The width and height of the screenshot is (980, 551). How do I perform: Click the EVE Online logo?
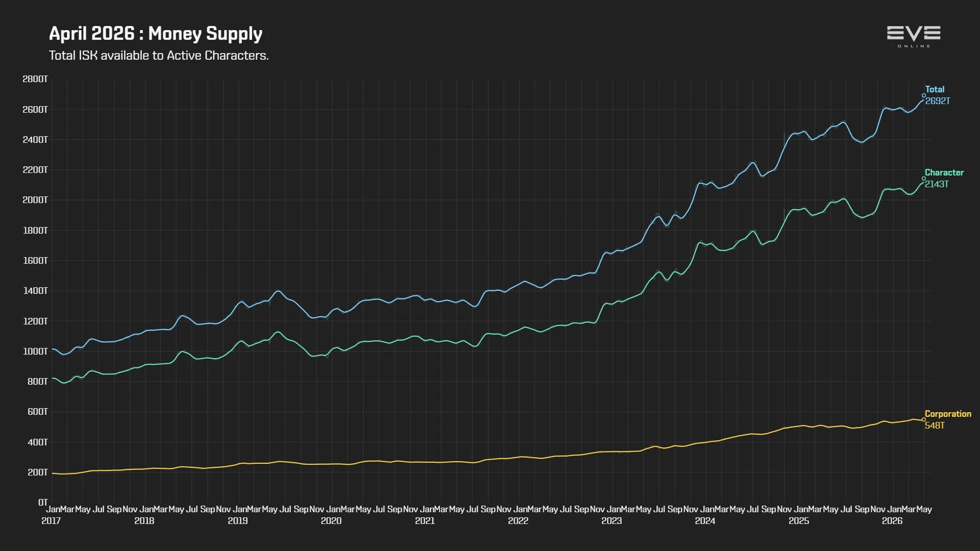click(x=914, y=36)
